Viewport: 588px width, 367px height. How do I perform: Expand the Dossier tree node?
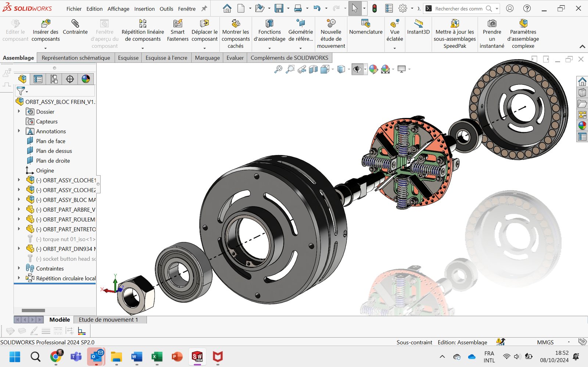pyautogui.click(x=19, y=111)
